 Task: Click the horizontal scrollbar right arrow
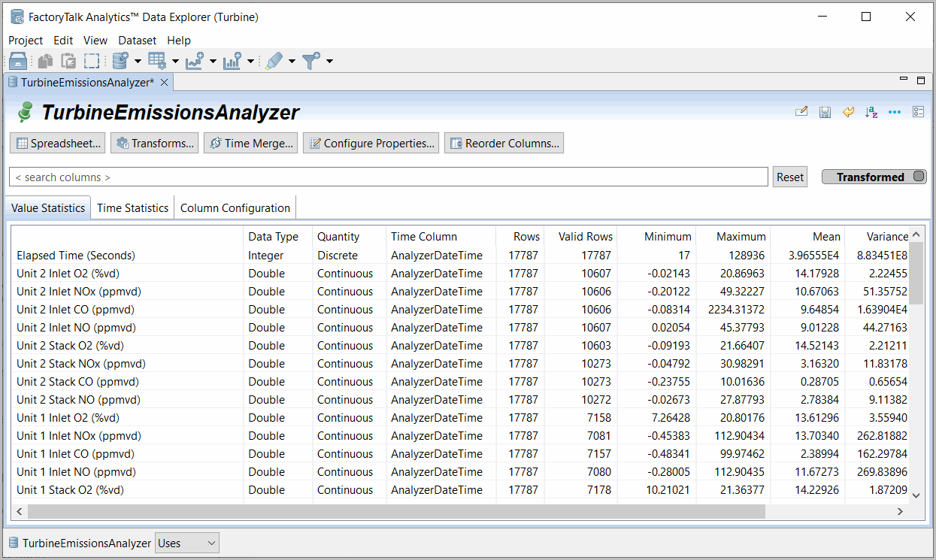[901, 511]
